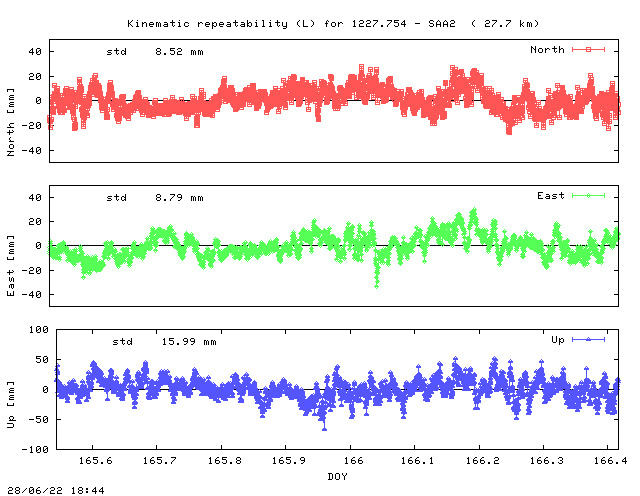Screen dimensions: 640x496
Task: Click the Up legend blue marker
Action: coord(588,339)
